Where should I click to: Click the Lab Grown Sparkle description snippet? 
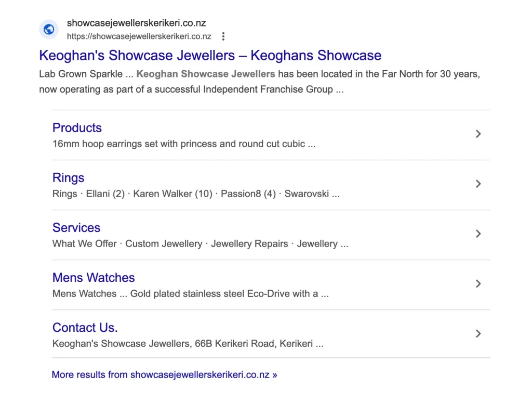click(260, 82)
